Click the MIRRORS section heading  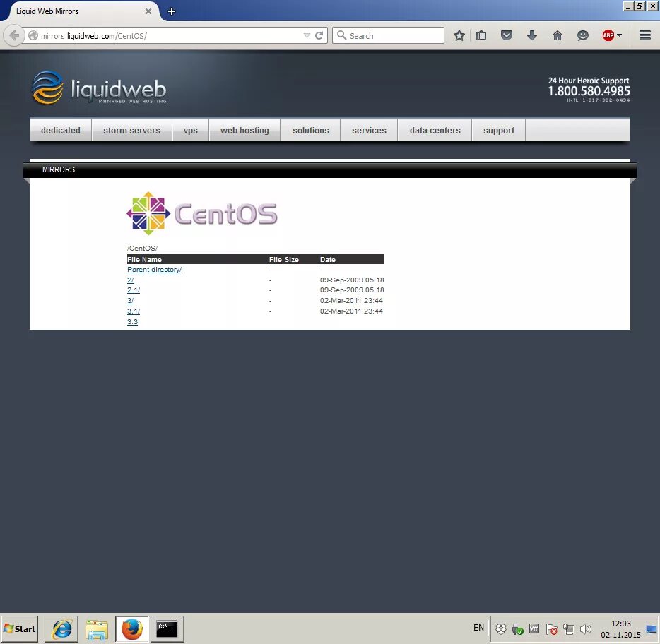(x=59, y=169)
